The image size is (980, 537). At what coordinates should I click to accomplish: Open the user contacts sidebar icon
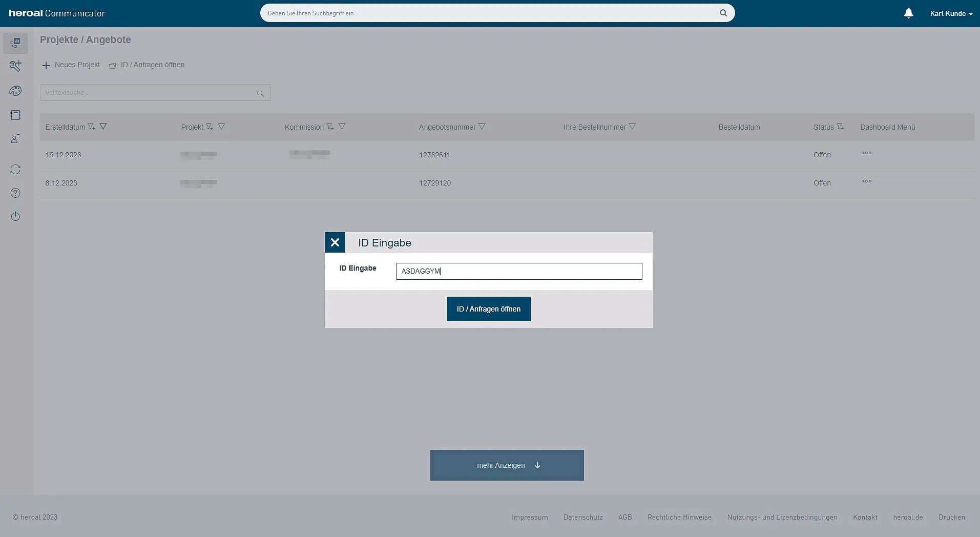tap(15, 139)
